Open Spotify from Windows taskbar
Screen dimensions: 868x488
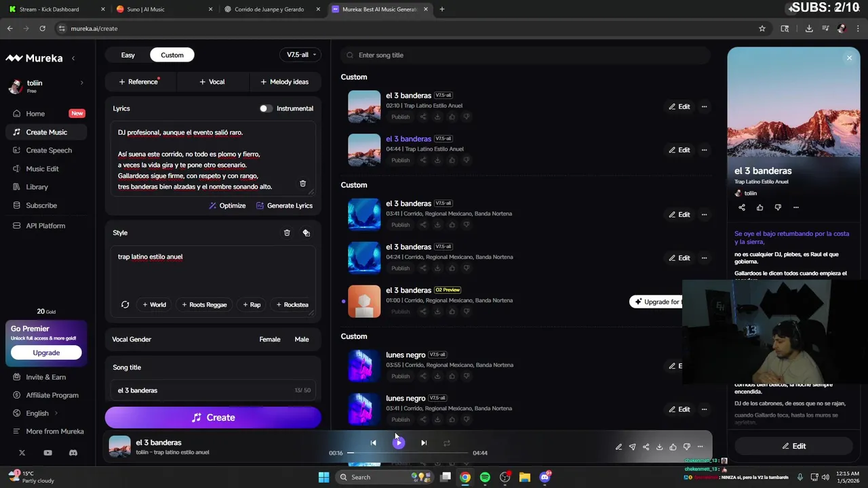tap(485, 477)
